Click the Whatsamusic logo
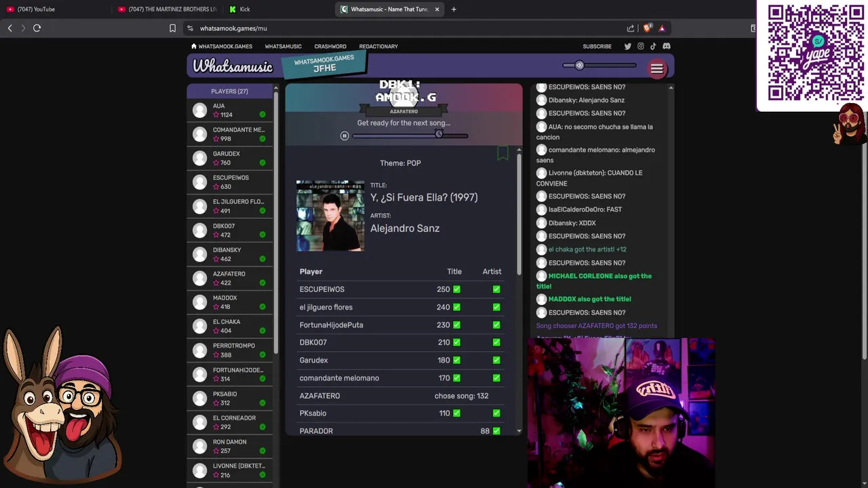Screen dimensions: 868x488 point(233,66)
